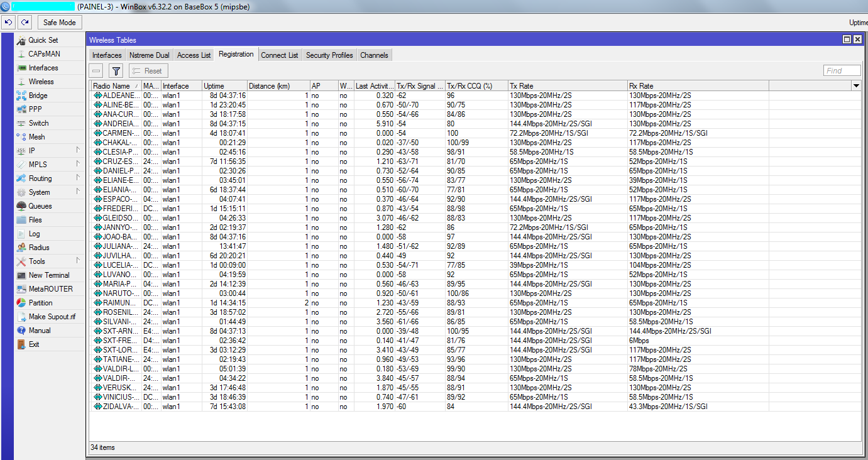Click the remove (minus) button
Image resolution: width=868 pixels, height=460 pixels.
pyautogui.click(x=97, y=71)
